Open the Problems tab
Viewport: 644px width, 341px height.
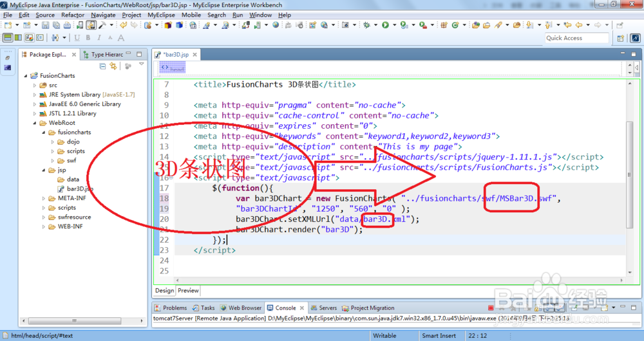(171, 308)
